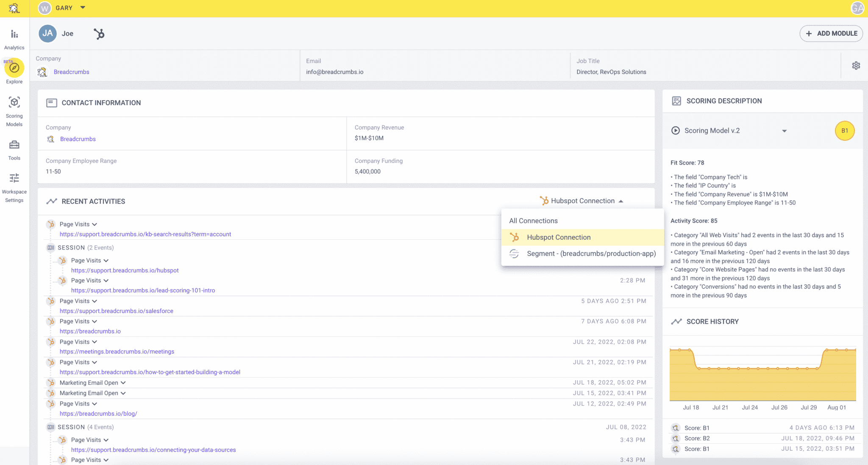Viewport: 868px width, 465px height.
Task: Select Segment breadcrumbs/production-app option
Action: coord(582,254)
